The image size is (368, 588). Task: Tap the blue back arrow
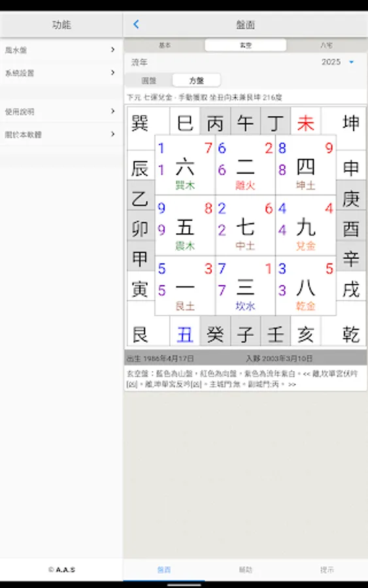[136, 24]
